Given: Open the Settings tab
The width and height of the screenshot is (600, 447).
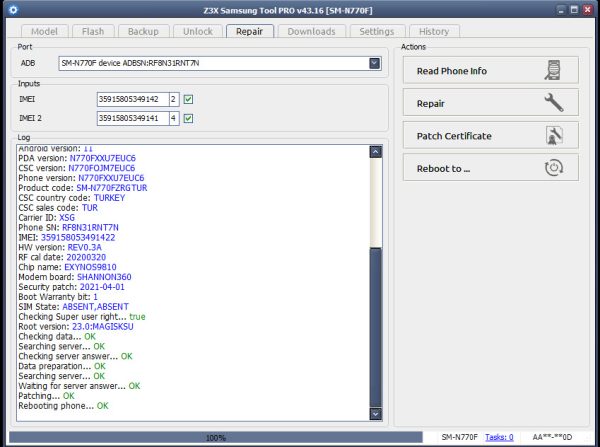Looking at the screenshot, I should pyautogui.click(x=377, y=31).
